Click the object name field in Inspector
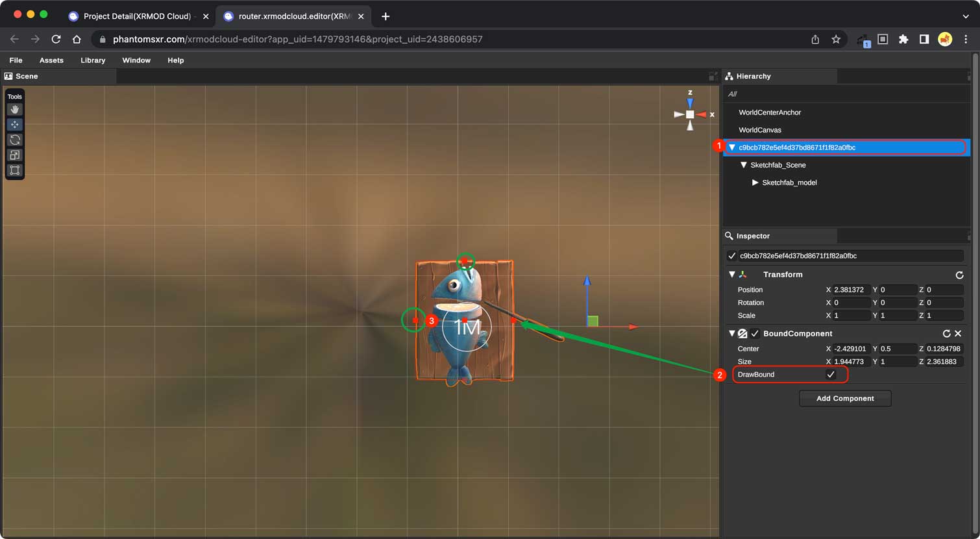This screenshot has height=539, width=980. [x=851, y=256]
